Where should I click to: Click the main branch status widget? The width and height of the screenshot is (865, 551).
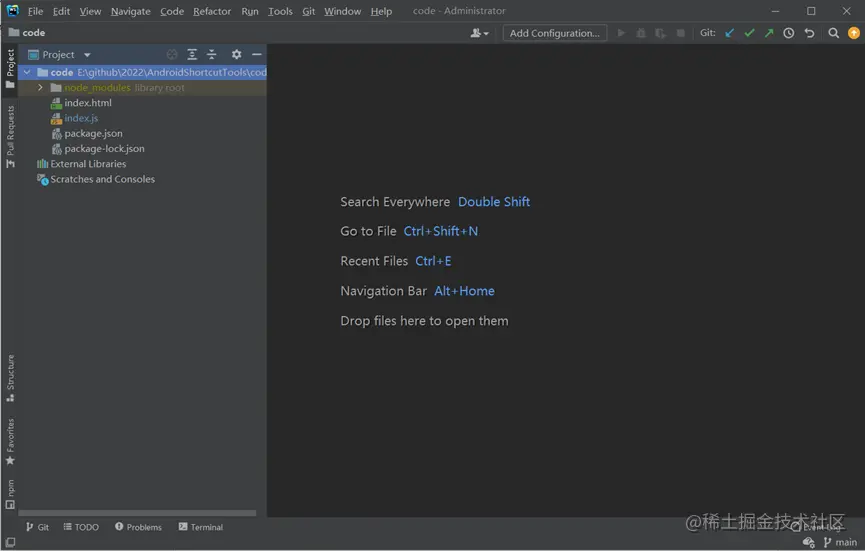(840, 543)
